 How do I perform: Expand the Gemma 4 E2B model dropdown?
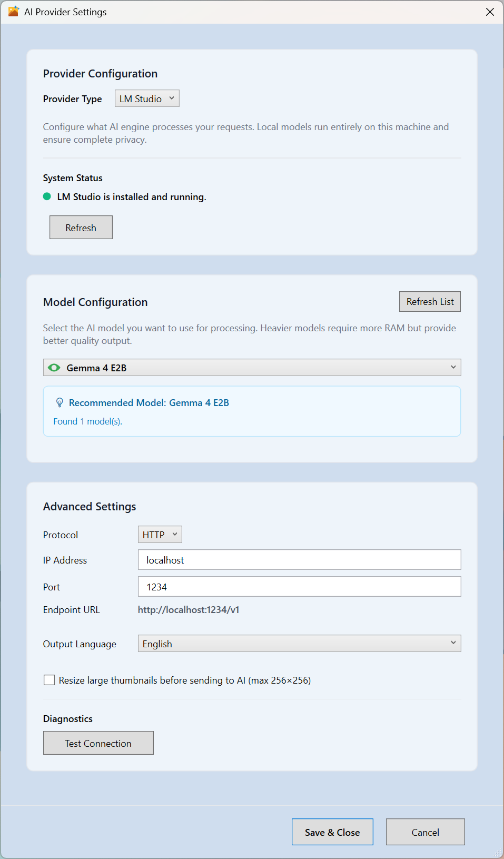point(252,368)
